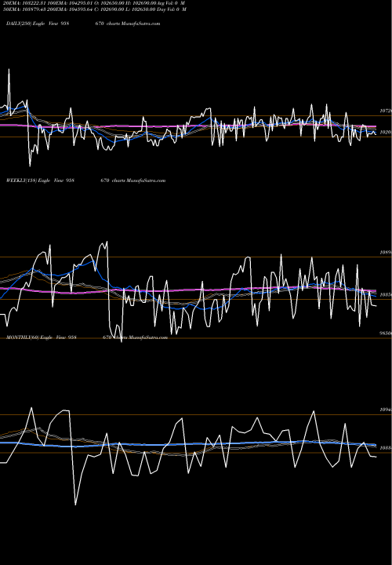
Task: Click the weekly chart's top price label 1089
Action: [x=386, y=252]
